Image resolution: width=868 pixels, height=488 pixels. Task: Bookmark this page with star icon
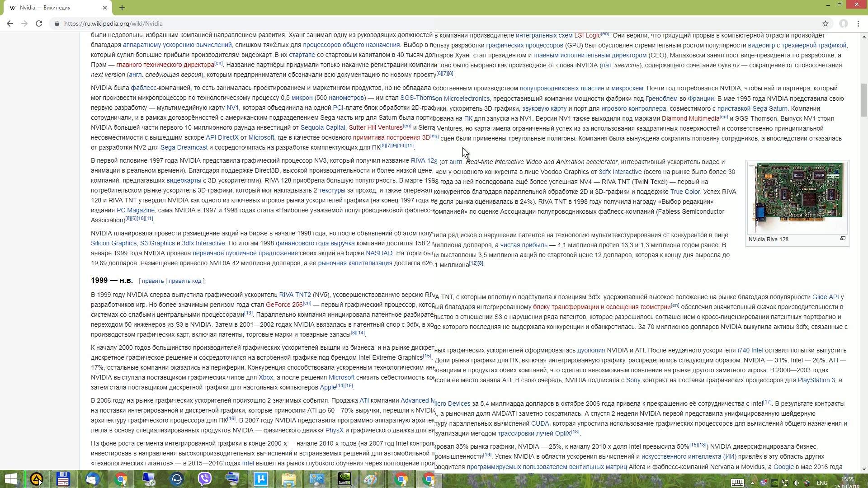click(826, 23)
